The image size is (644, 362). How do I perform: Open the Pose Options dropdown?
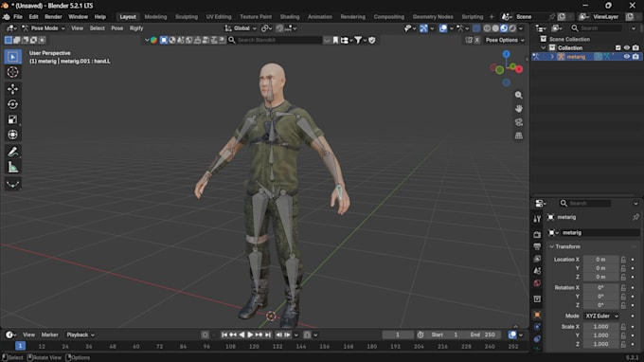coord(505,40)
